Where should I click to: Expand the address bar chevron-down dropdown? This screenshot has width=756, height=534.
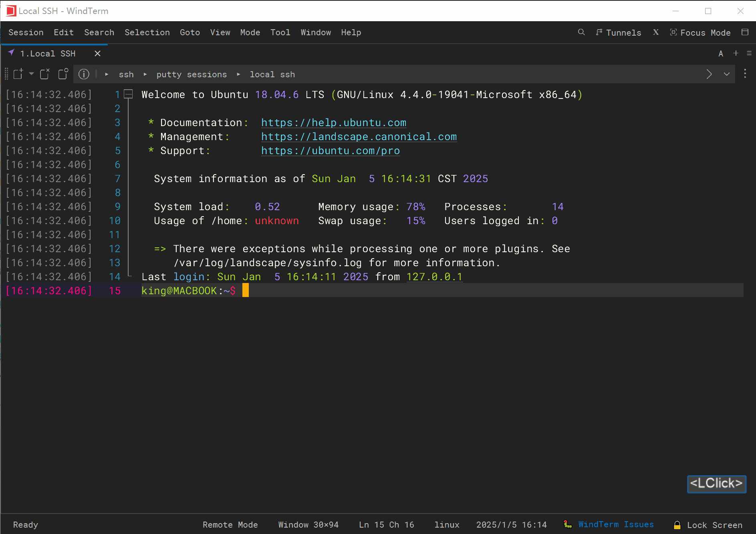pyautogui.click(x=726, y=74)
